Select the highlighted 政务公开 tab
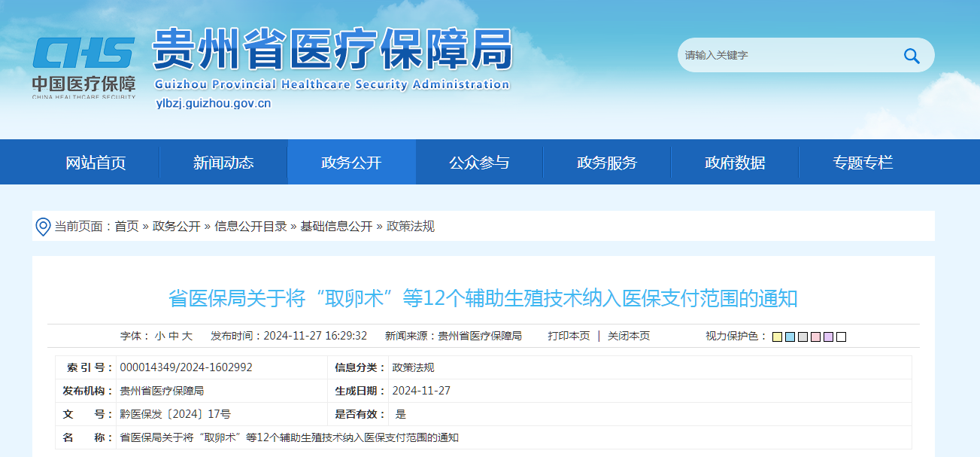The image size is (980, 457). click(350, 162)
